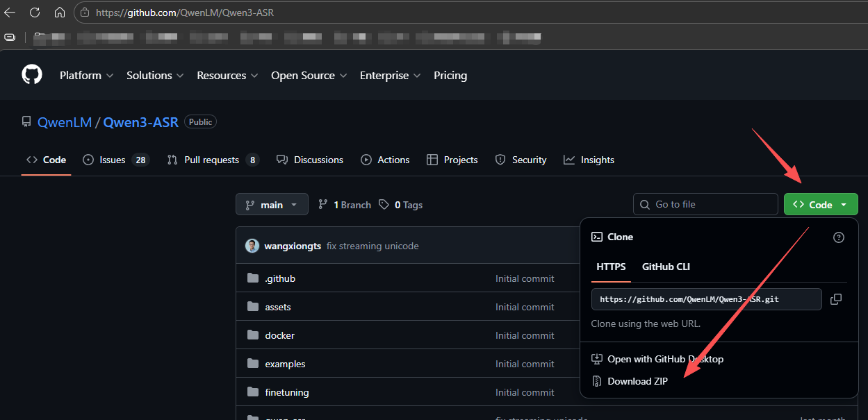Viewport: 868px width, 420px height.
Task: Expand the Resources menu
Action: click(x=227, y=75)
